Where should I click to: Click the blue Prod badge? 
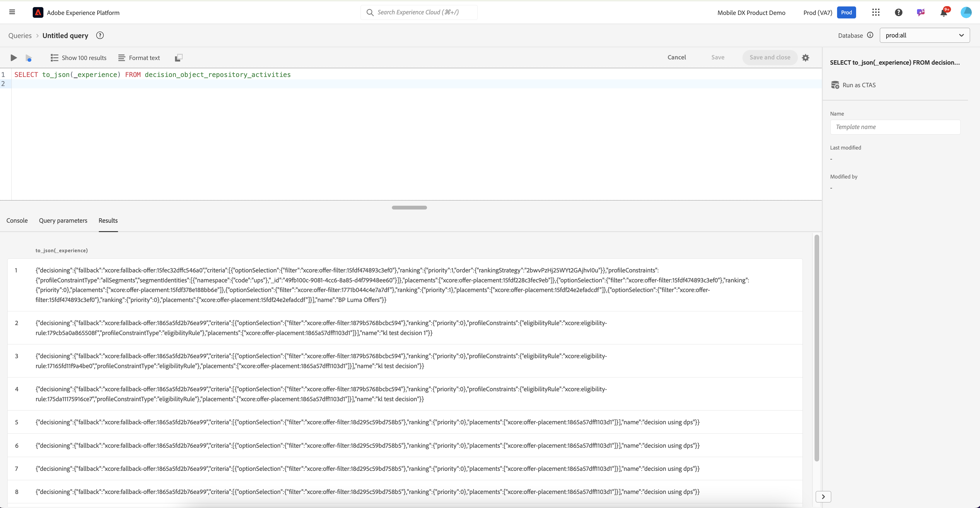click(x=846, y=13)
